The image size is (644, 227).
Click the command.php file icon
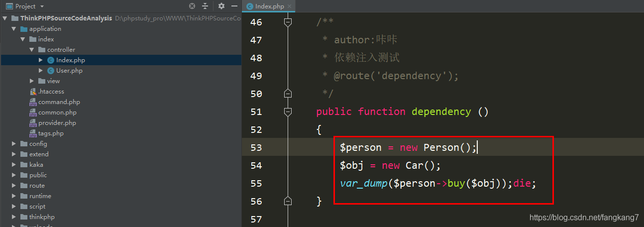[33, 102]
